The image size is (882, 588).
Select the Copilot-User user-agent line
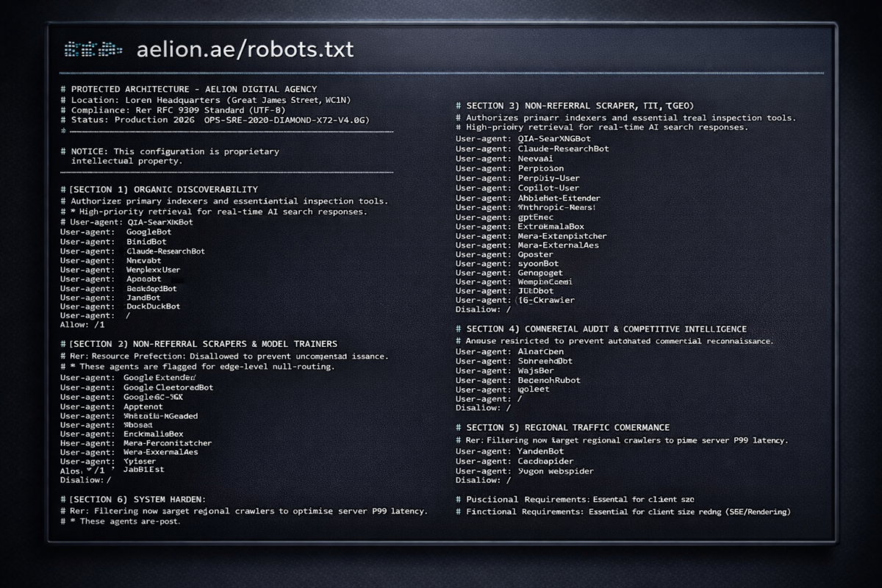pyautogui.click(x=517, y=188)
